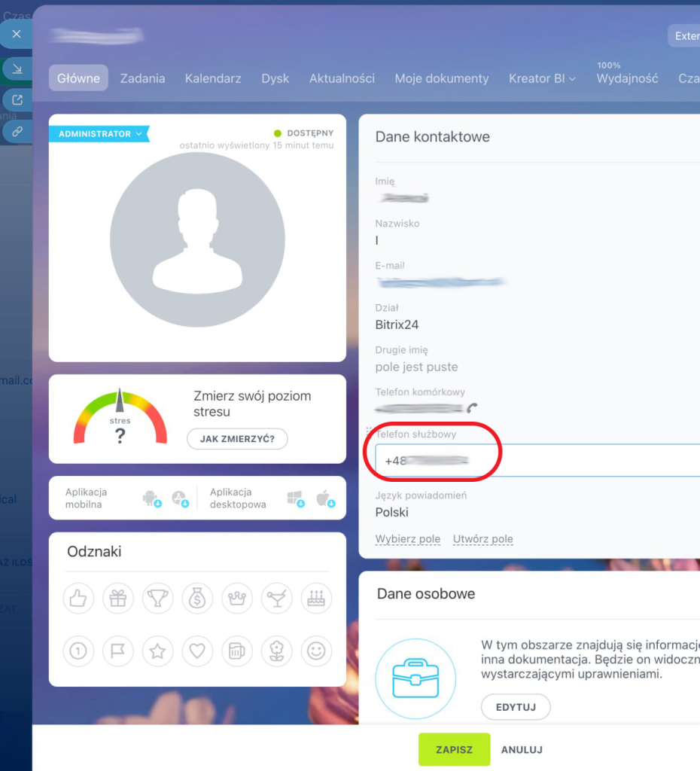
Task: Click the ZAPISZ save button
Action: tap(454, 750)
